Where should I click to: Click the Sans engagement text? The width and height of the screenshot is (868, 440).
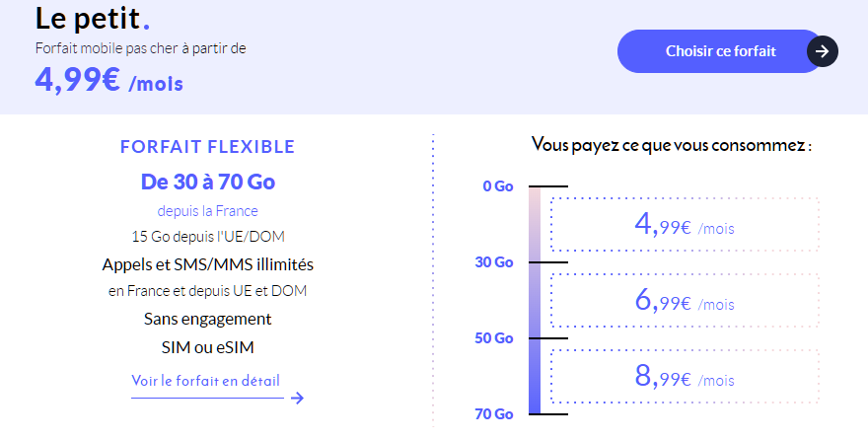click(207, 319)
